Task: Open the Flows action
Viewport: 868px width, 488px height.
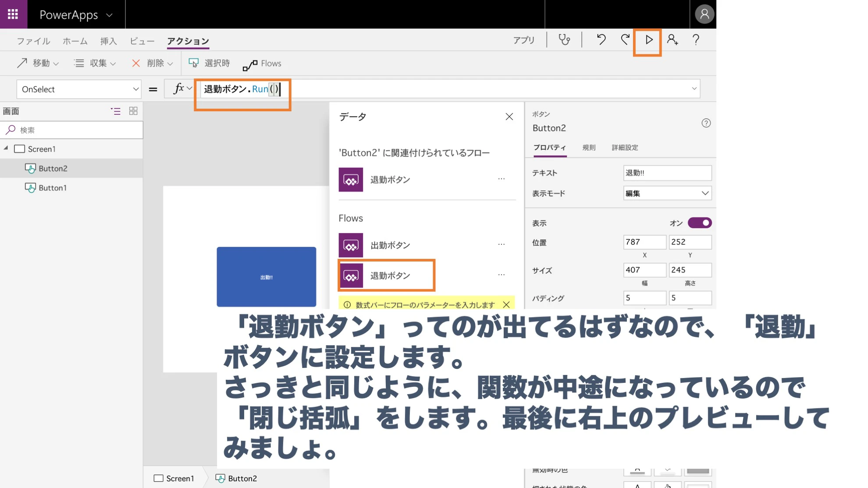Action: point(262,64)
